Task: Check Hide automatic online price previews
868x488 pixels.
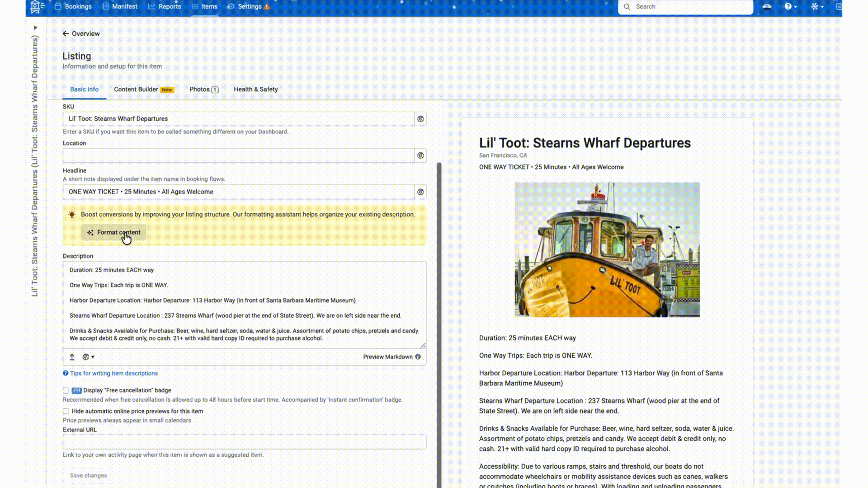Action: pyautogui.click(x=66, y=411)
